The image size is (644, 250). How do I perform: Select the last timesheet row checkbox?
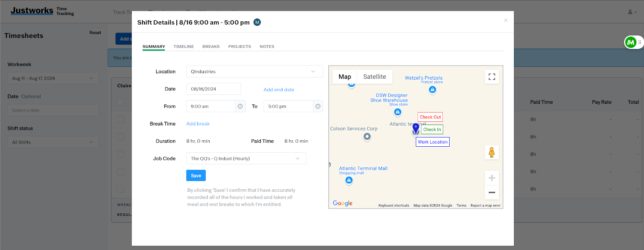click(x=120, y=189)
